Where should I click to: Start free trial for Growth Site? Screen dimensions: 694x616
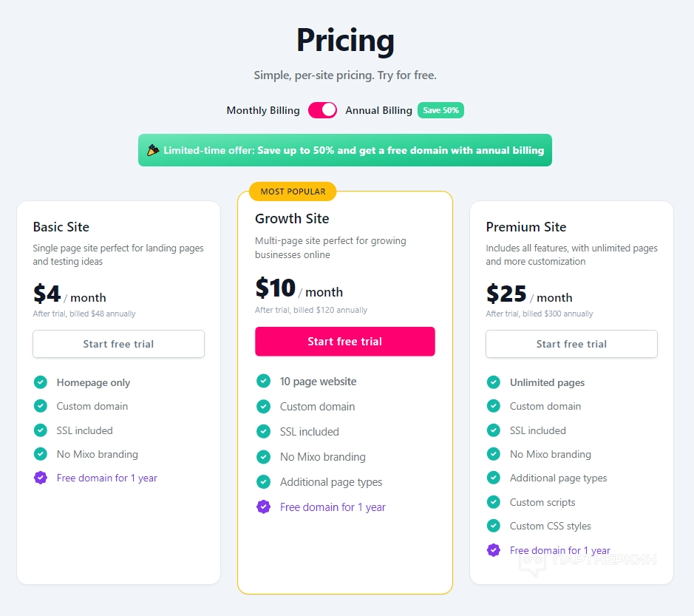coord(345,342)
